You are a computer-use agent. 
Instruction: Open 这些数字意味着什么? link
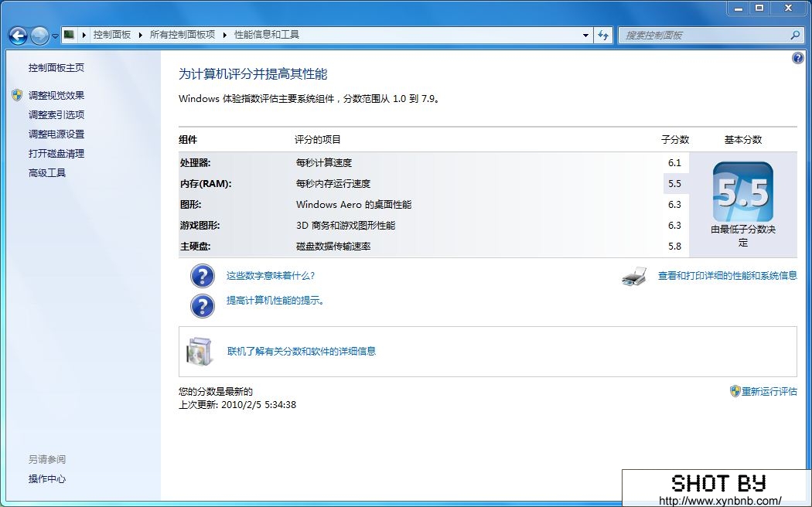click(x=271, y=276)
